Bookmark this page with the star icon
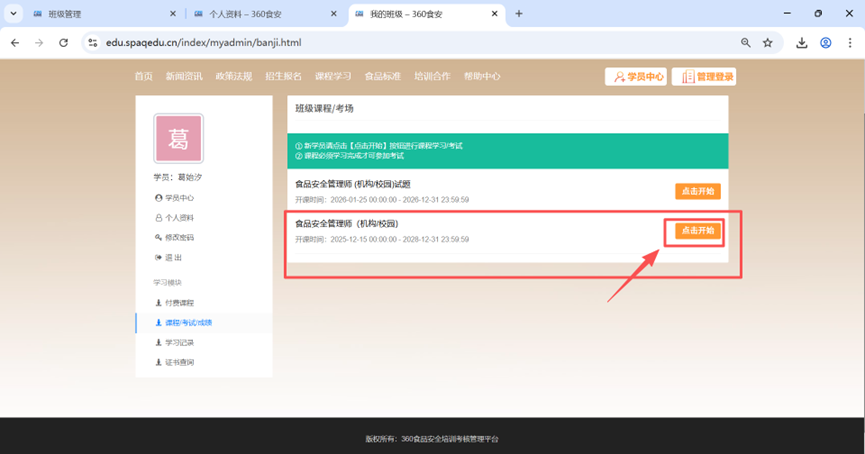This screenshot has height=454, width=865. (x=768, y=43)
